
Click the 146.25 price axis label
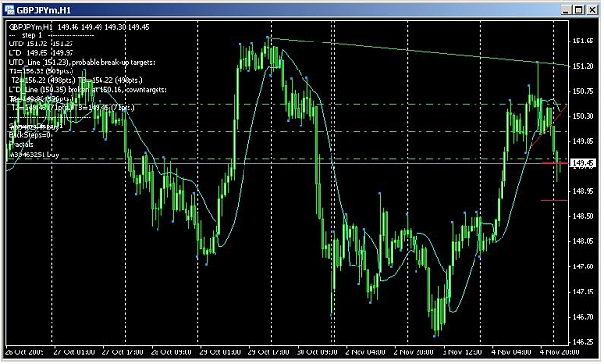(x=583, y=342)
